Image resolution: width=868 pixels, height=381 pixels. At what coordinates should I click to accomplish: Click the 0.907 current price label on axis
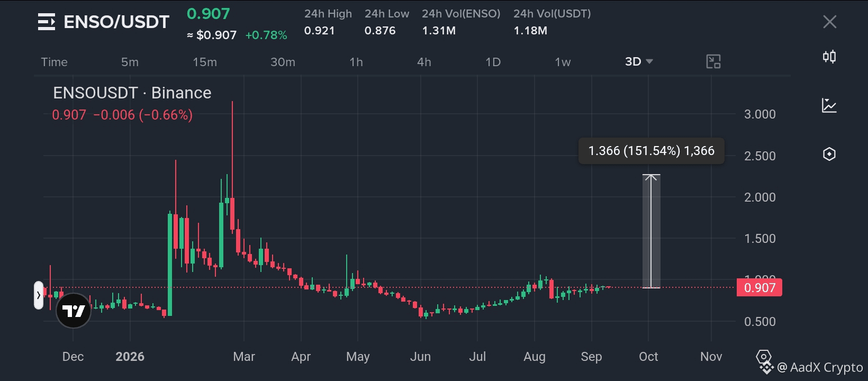[759, 287]
